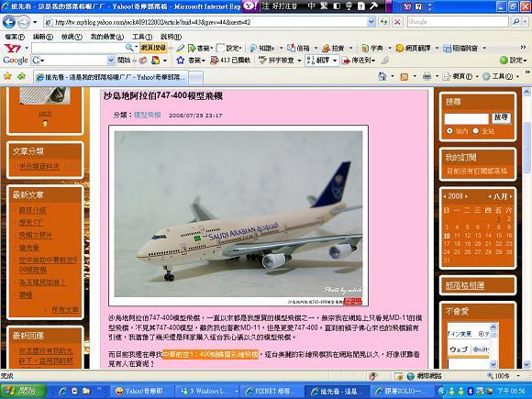Open the 檔案 File menu
Viewport: 532px width, 399px height.
(x=15, y=37)
